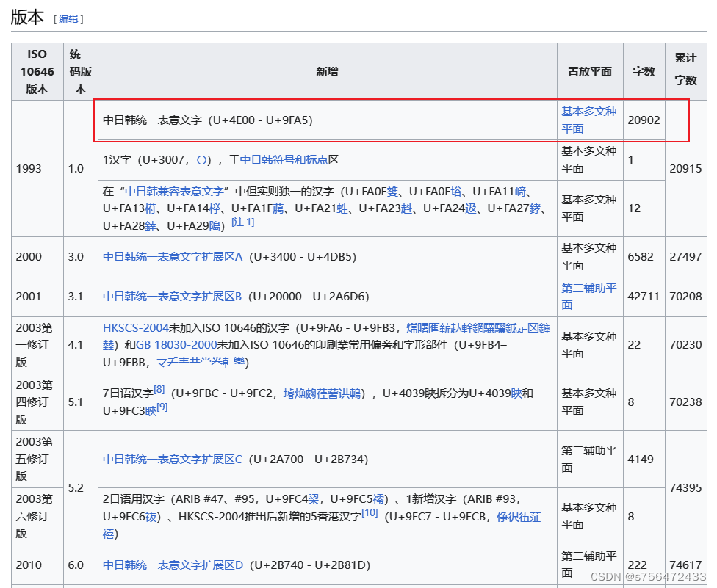Image resolution: width=717 pixels, height=588 pixels.
Task: Open the 中日韩兼容表意文字 link
Action: point(174,191)
